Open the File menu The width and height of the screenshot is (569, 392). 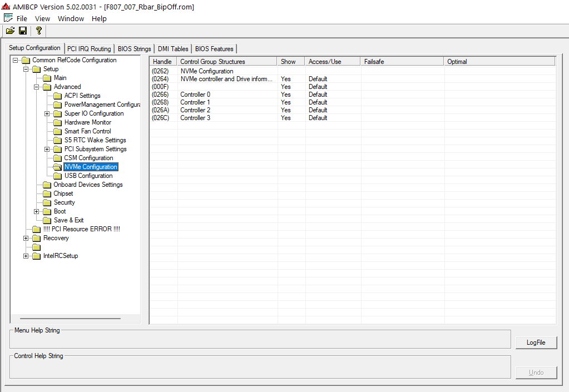click(22, 18)
